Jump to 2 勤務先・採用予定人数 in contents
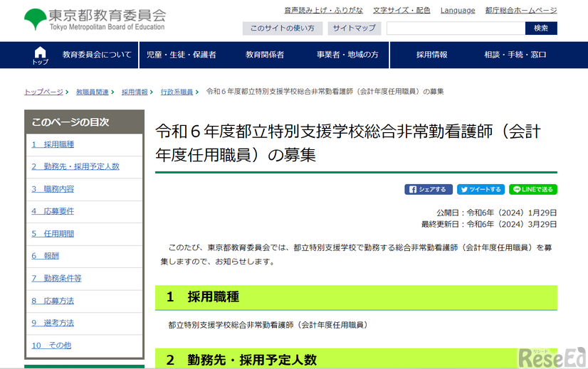 pos(75,166)
